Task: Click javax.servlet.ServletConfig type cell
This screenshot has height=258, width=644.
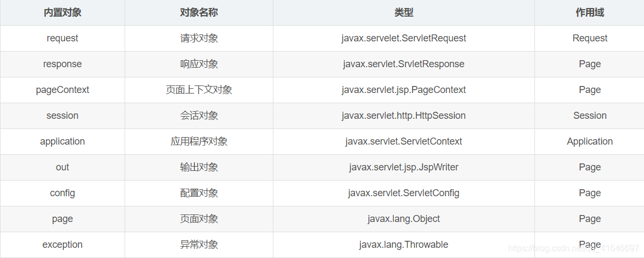Action: pos(404,193)
